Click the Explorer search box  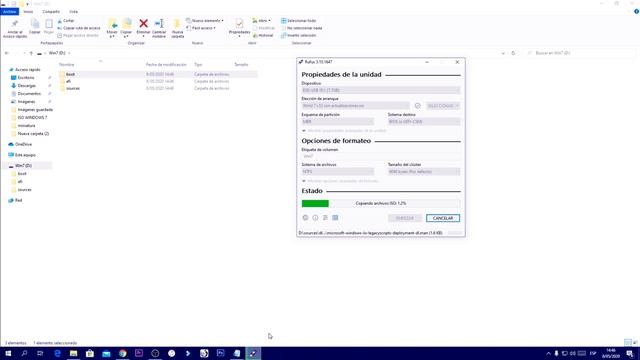coord(581,53)
